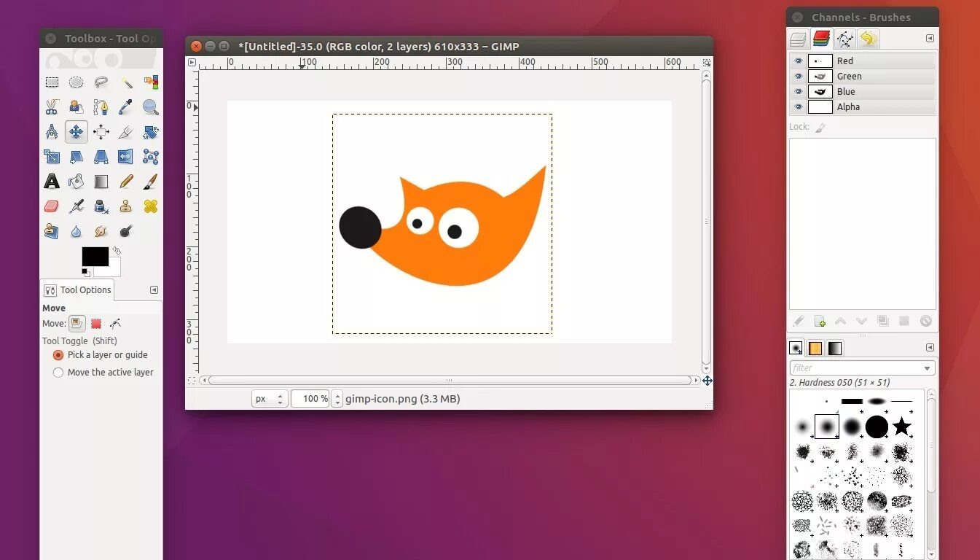This screenshot has width=980, height=560.
Task: Toggle visibility eye of Alpha channel
Action: coord(799,107)
